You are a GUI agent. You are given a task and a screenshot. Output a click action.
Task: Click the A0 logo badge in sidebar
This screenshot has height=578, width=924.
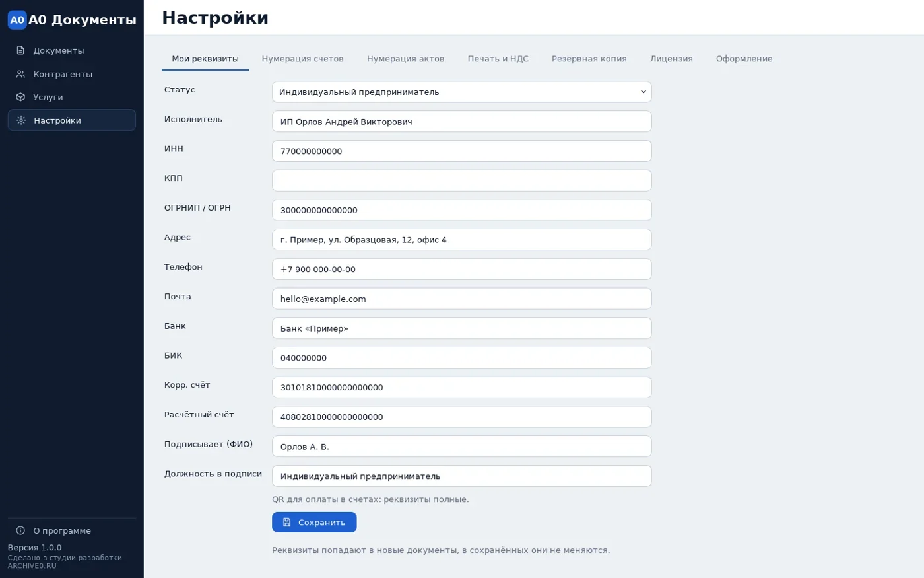(x=17, y=20)
